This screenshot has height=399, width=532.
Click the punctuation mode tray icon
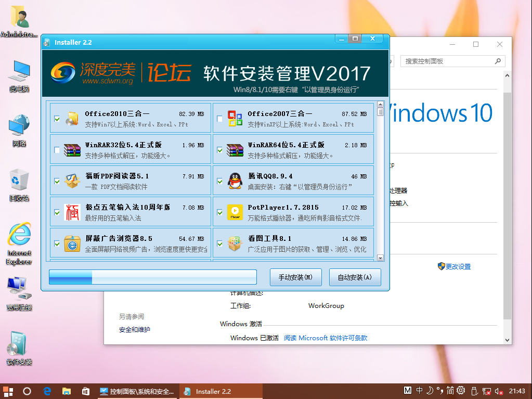tap(440, 390)
